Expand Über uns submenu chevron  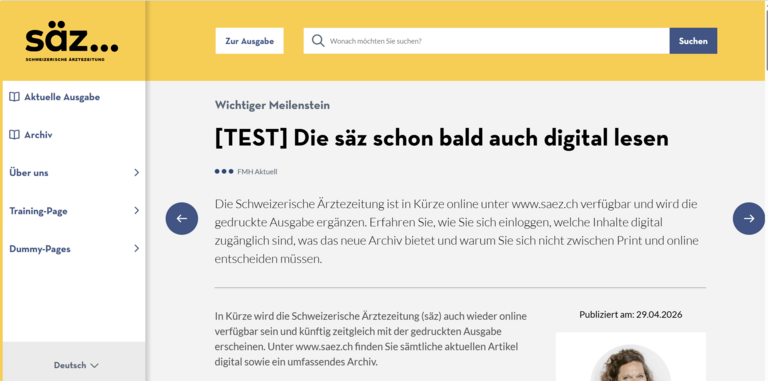tap(137, 172)
